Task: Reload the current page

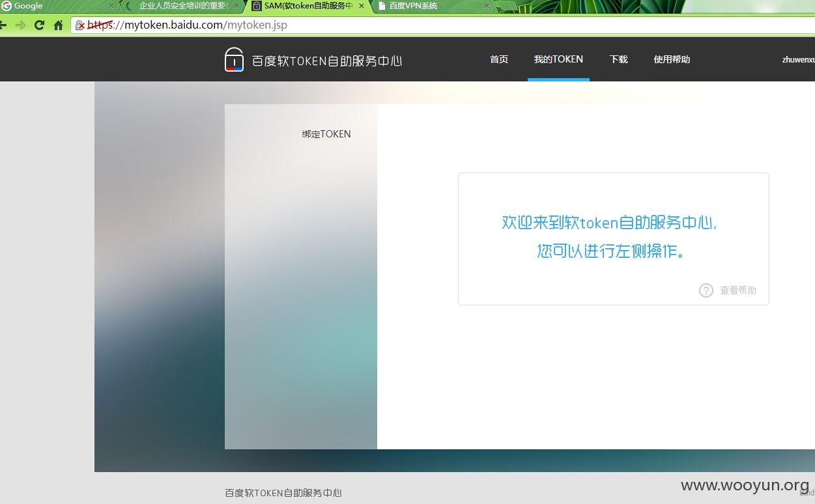Action: coord(39,25)
